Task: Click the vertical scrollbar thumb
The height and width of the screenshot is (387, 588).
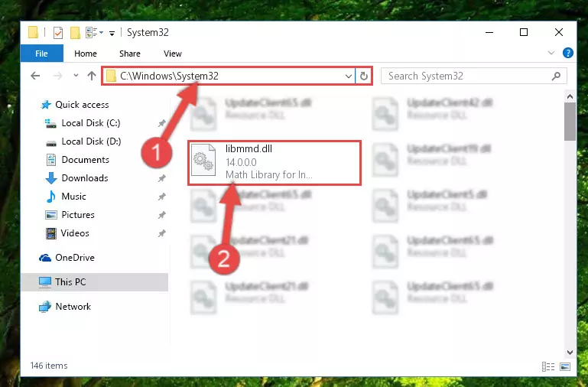Action: coord(570,122)
